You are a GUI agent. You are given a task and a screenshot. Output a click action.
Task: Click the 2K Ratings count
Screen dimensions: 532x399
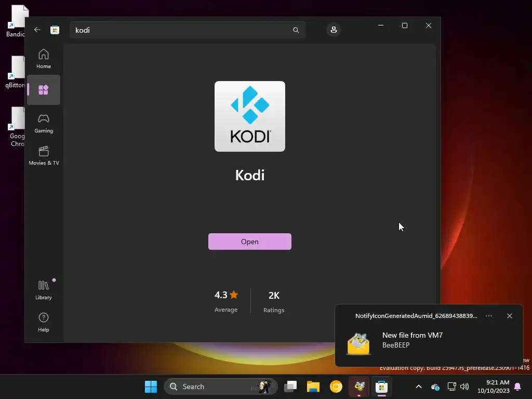pos(274,302)
